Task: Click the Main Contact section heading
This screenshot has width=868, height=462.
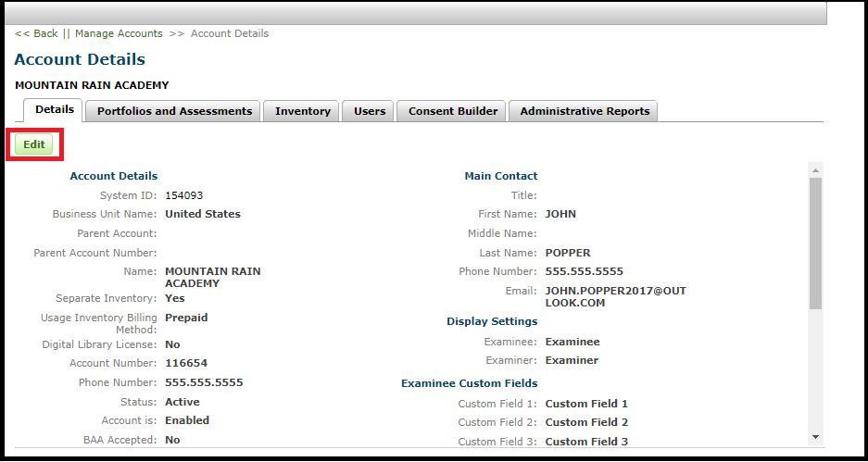Action: pyautogui.click(x=501, y=176)
